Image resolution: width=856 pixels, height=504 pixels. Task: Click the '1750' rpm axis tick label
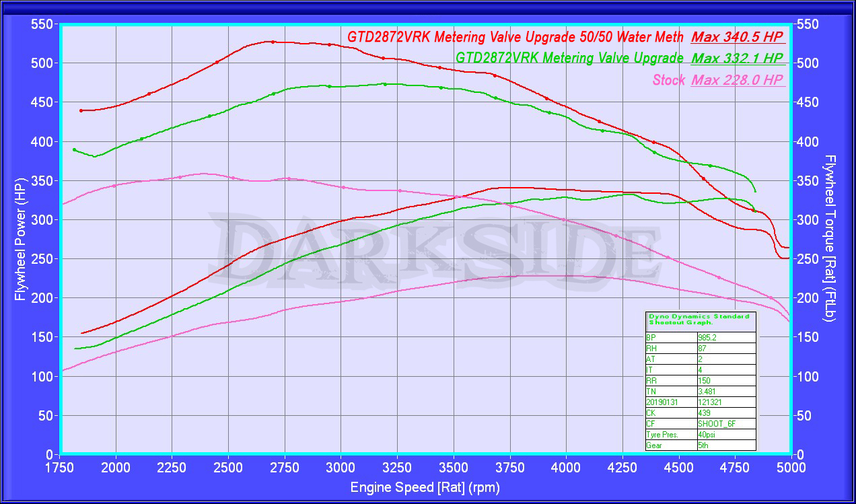(x=61, y=468)
